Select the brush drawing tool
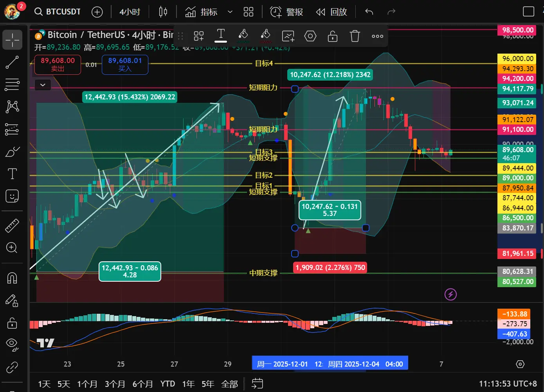Image resolution: width=544 pixels, height=392 pixels. tap(12, 151)
